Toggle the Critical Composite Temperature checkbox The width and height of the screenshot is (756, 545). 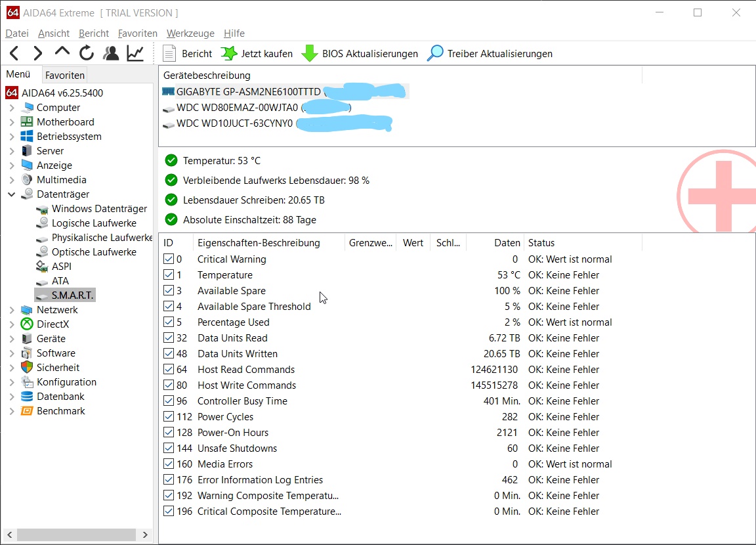coord(168,511)
